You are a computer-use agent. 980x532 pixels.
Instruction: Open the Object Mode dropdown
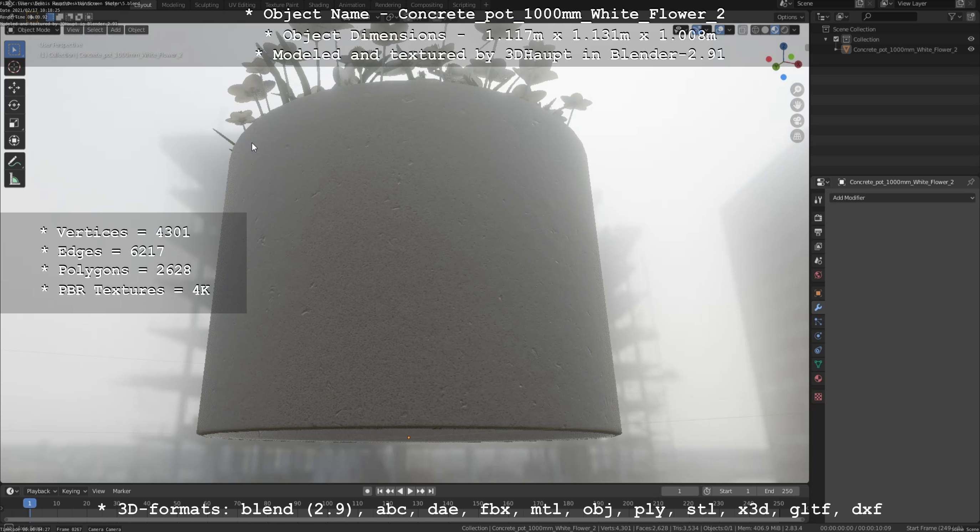(x=33, y=30)
